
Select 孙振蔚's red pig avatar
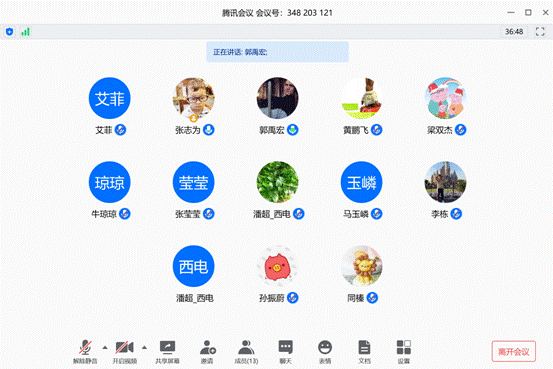278,266
